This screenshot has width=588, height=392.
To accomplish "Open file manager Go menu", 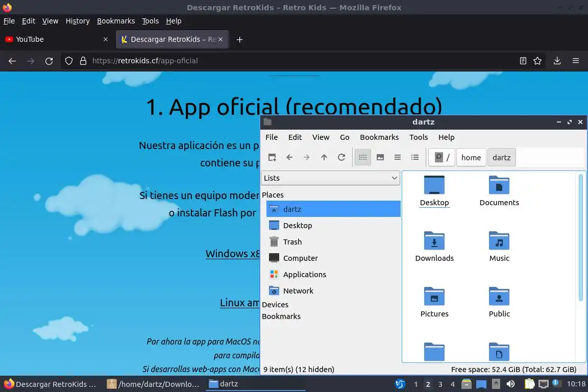I will click(345, 137).
